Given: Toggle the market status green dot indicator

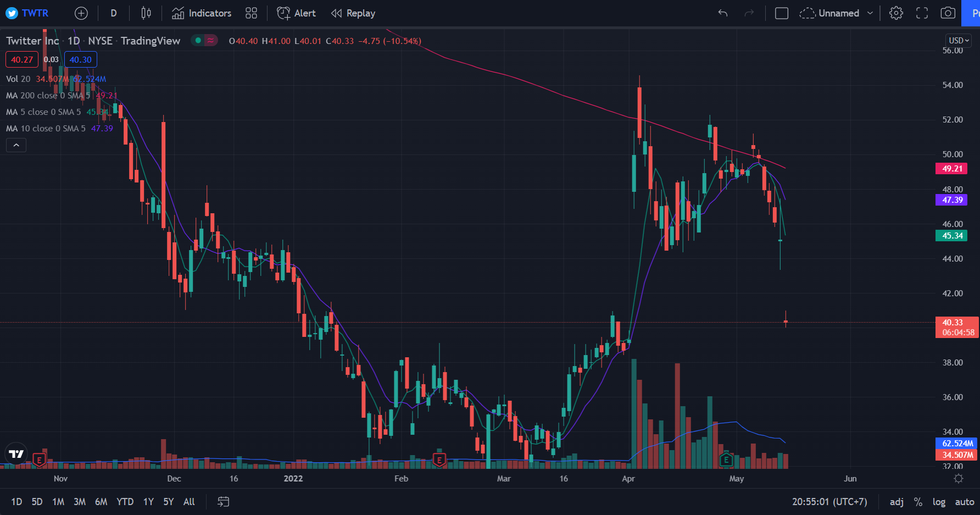Looking at the screenshot, I should point(198,41).
